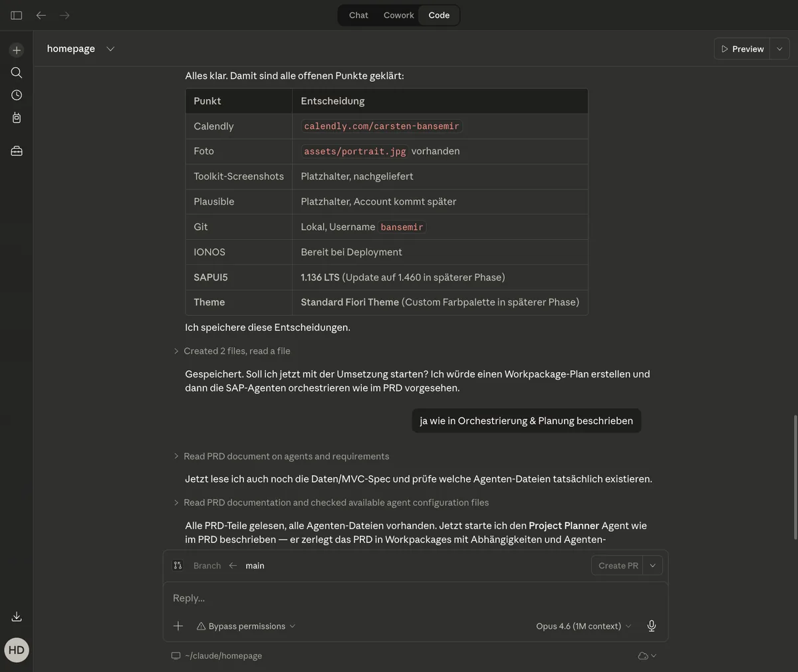Expand "Read PRD document on agents" step

286,456
